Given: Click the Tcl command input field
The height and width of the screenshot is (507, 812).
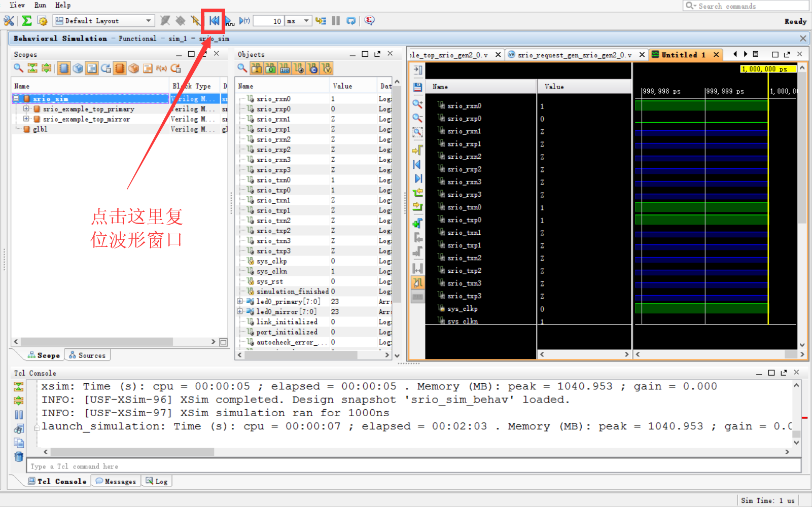Looking at the screenshot, I should pos(413,466).
